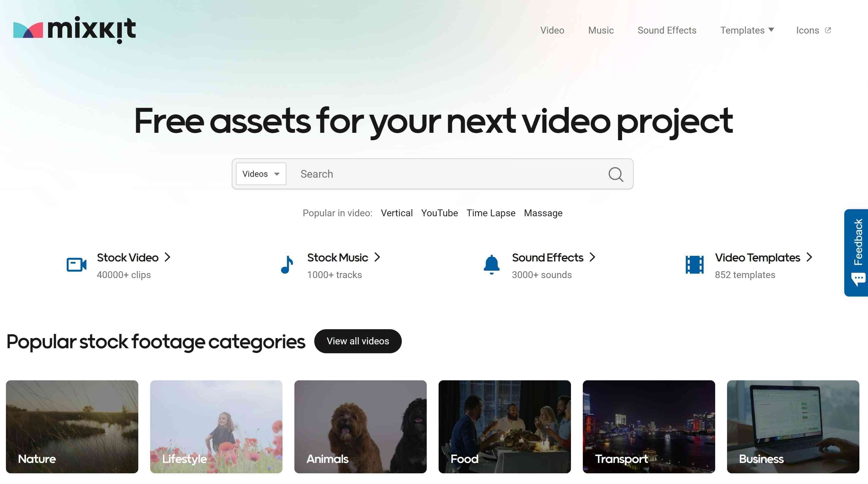Toggle the Sound Effects navigation tab
This screenshot has width=868, height=484.
pos(667,30)
